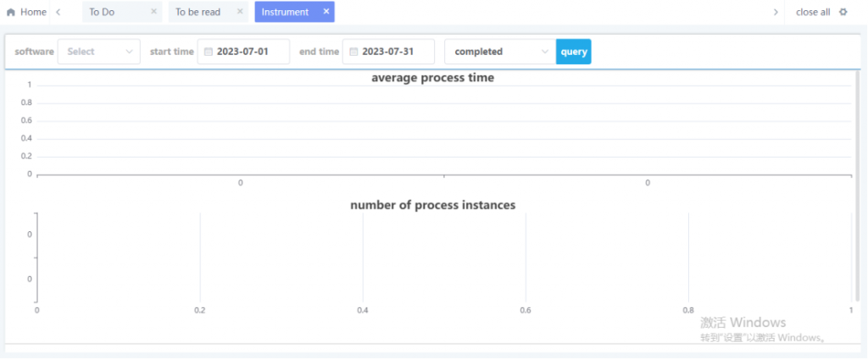Close the Instrument tab
This screenshot has height=359, width=868.
click(x=326, y=12)
